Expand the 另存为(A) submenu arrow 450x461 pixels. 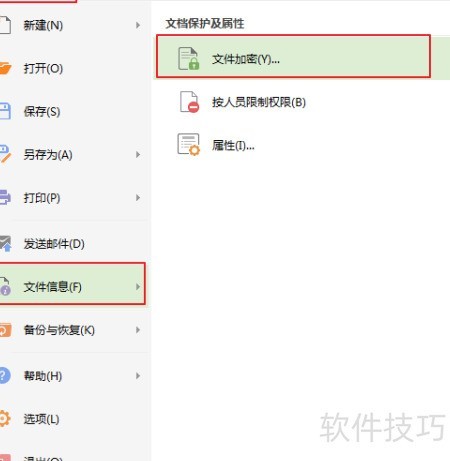point(138,154)
